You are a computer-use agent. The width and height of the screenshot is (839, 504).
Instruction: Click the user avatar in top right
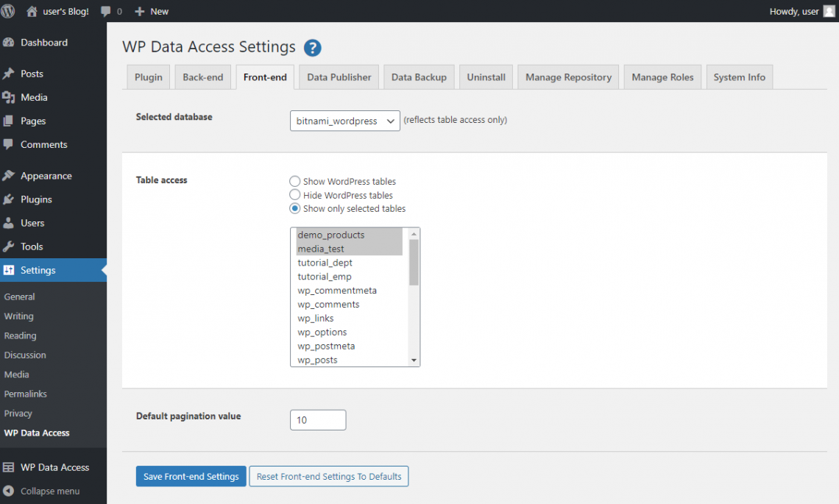828,11
